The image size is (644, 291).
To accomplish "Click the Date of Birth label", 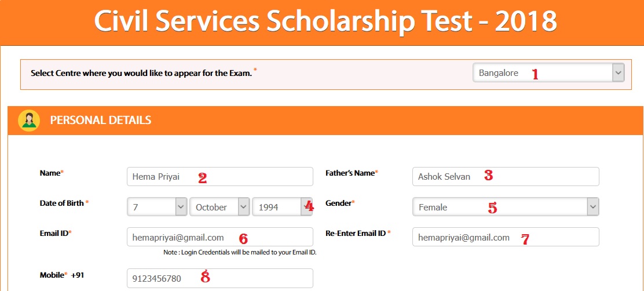I will coord(64,203).
